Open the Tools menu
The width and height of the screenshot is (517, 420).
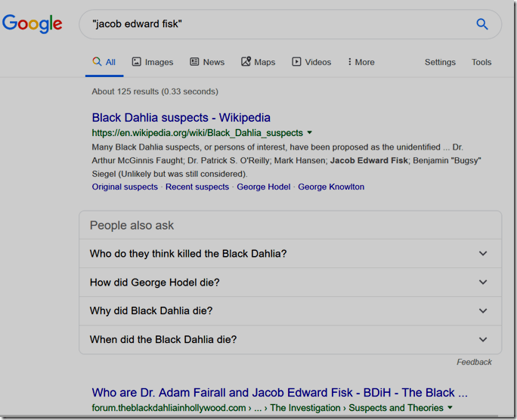click(x=481, y=62)
